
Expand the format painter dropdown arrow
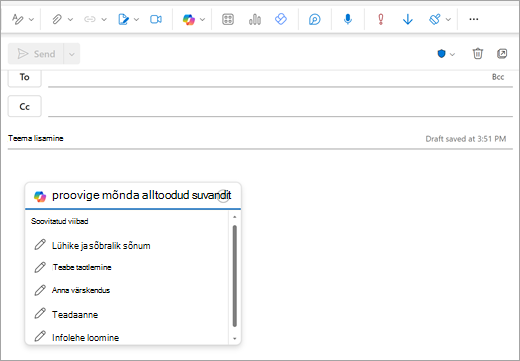(x=448, y=20)
